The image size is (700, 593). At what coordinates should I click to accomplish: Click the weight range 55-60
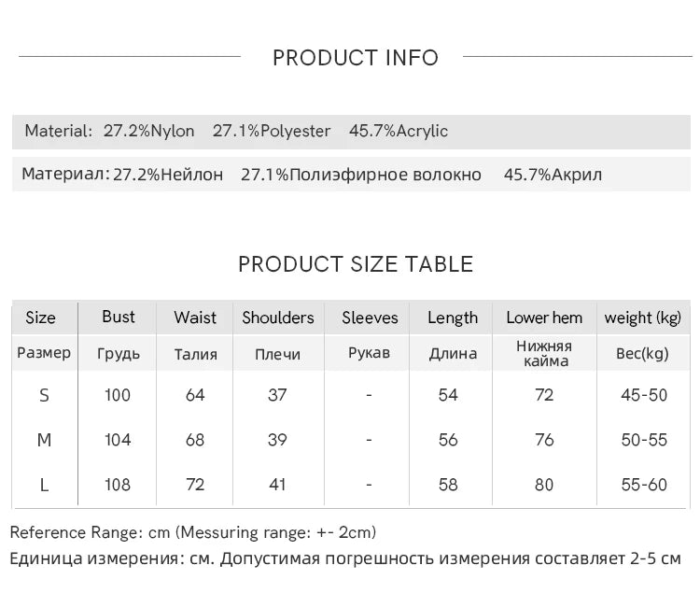coord(644,485)
